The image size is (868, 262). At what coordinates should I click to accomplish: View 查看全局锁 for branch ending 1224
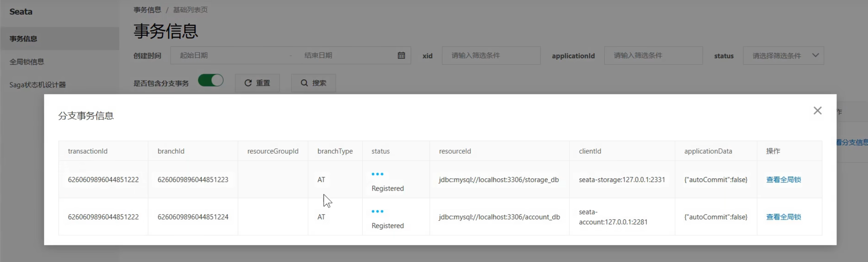click(783, 217)
